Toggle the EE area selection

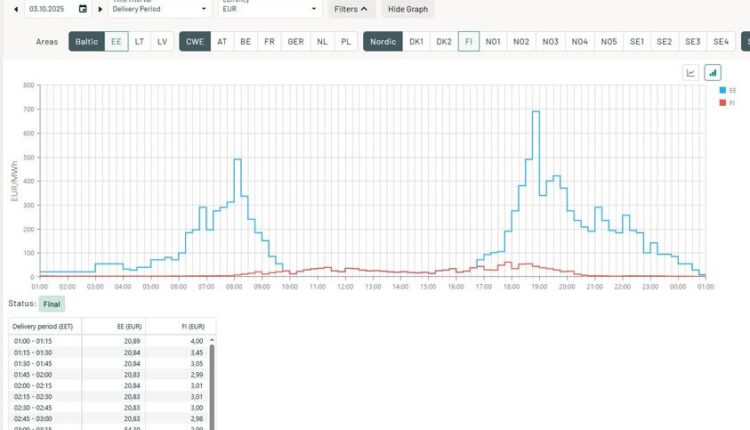pos(117,42)
